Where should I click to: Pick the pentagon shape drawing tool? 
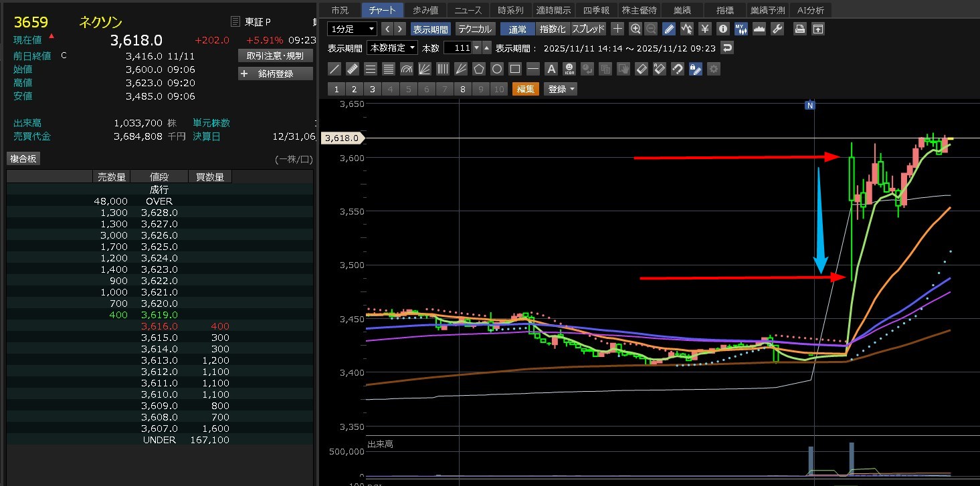point(478,69)
